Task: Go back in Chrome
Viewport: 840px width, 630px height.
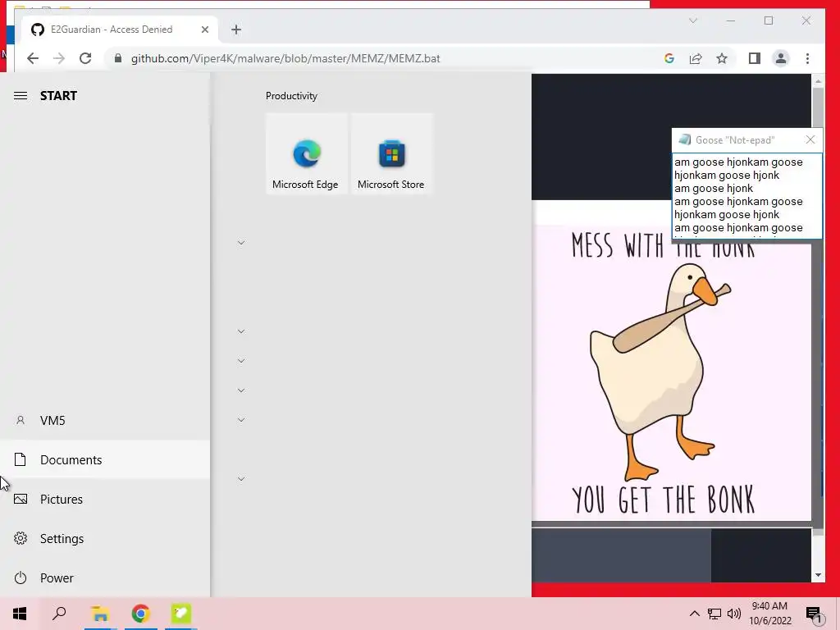Action: pyautogui.click(x=33, y=58)
